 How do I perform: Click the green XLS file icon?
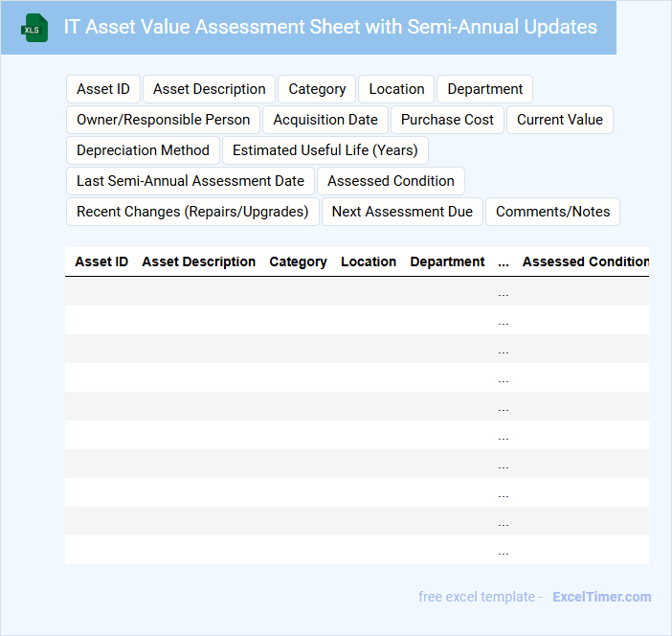click(35, 28)
